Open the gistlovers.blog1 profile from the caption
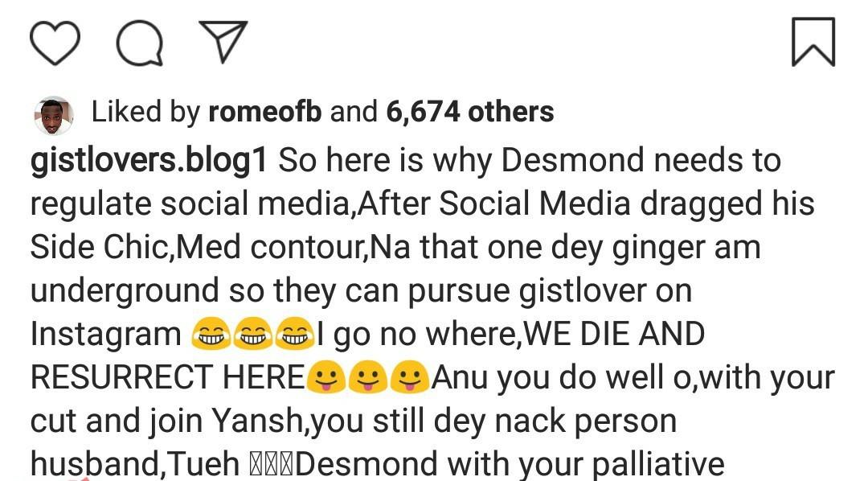The height and width of the screenshot is (481, 868). coord(149,161)
